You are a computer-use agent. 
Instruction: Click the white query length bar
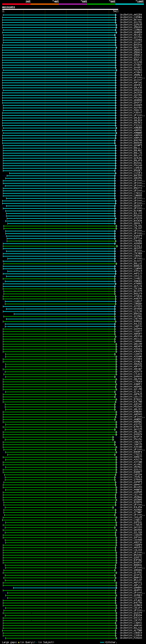coord(60,9)
